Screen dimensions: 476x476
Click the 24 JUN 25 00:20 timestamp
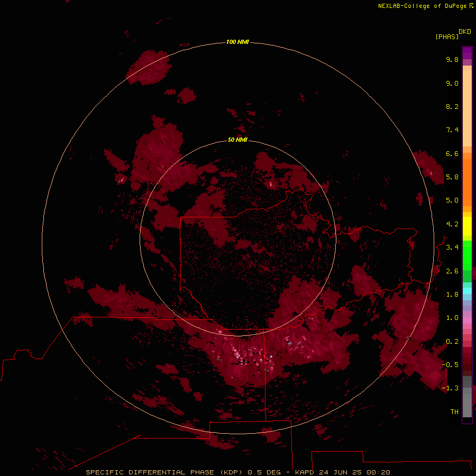(354, 472)
